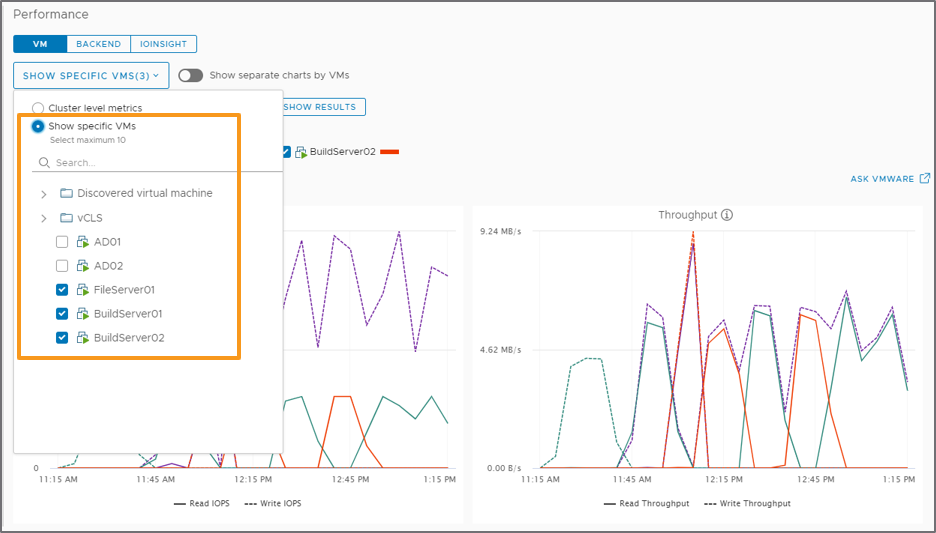Click the BuildServer01 VM icon in list
Image resolution: width=936 pixels, height=533 pixels.
point(83,314)
